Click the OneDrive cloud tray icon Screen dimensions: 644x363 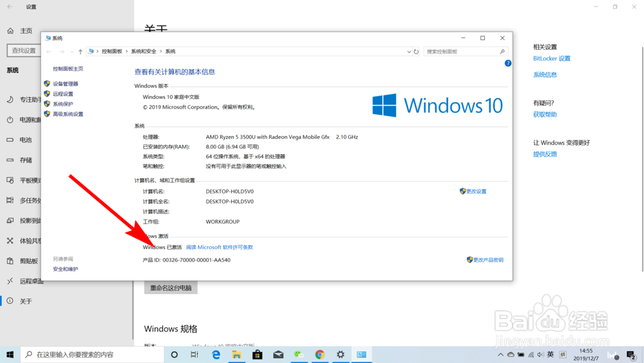(511, 355)
